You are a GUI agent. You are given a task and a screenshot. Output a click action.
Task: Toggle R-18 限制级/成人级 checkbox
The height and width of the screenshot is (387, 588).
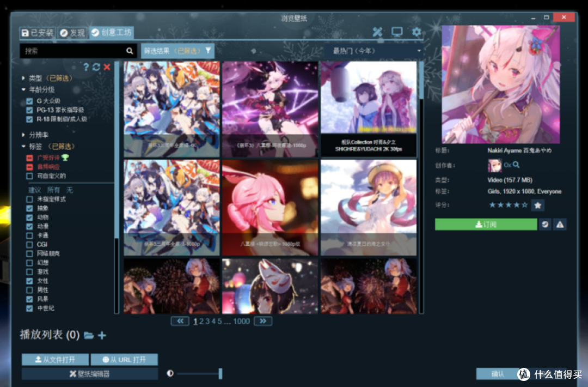tap(29, 119)
